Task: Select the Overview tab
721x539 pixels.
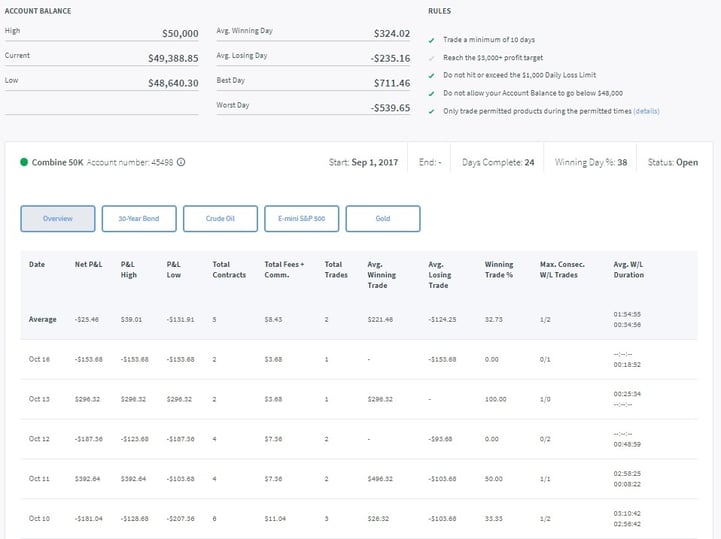Action: tap(57, 218)
